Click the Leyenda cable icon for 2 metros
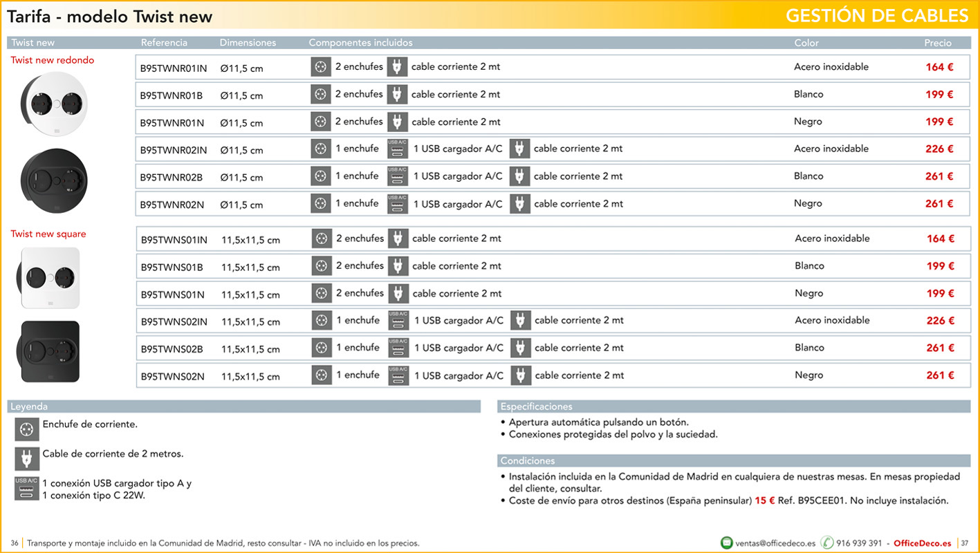This screenshot has height=553, width=980. (x=27, y=459)
